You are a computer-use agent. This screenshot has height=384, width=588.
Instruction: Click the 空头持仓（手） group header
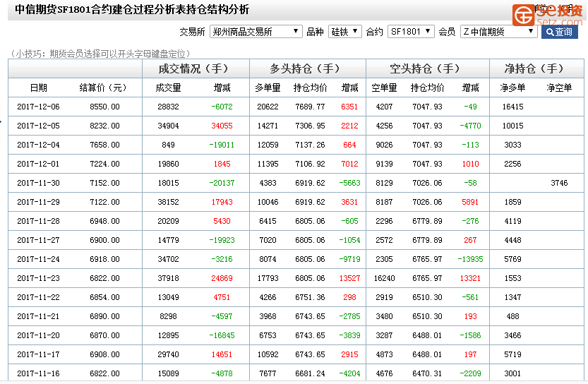pos(425,68)
